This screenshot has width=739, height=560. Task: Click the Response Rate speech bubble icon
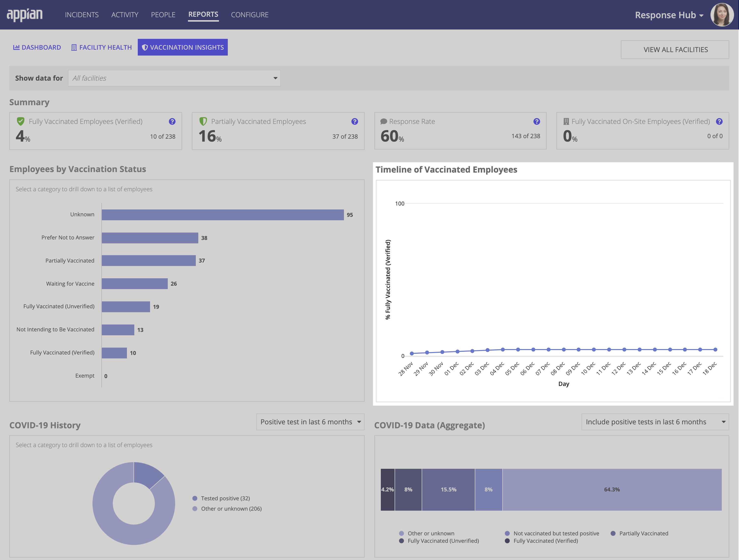(384, 121)
